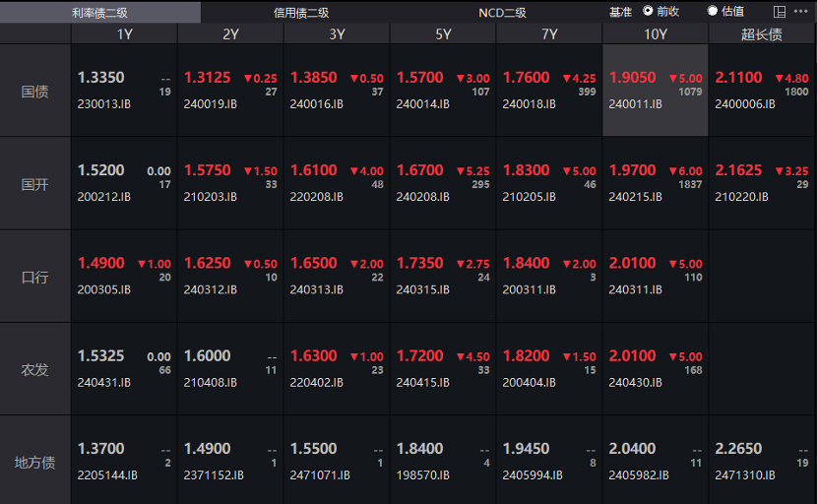Click the 超长债 column header

click(761, 33)
